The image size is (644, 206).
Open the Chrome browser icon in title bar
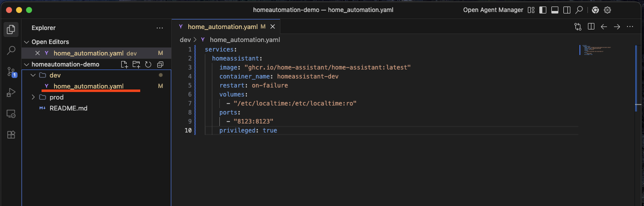pyautogui.click(x=595, y=10)
